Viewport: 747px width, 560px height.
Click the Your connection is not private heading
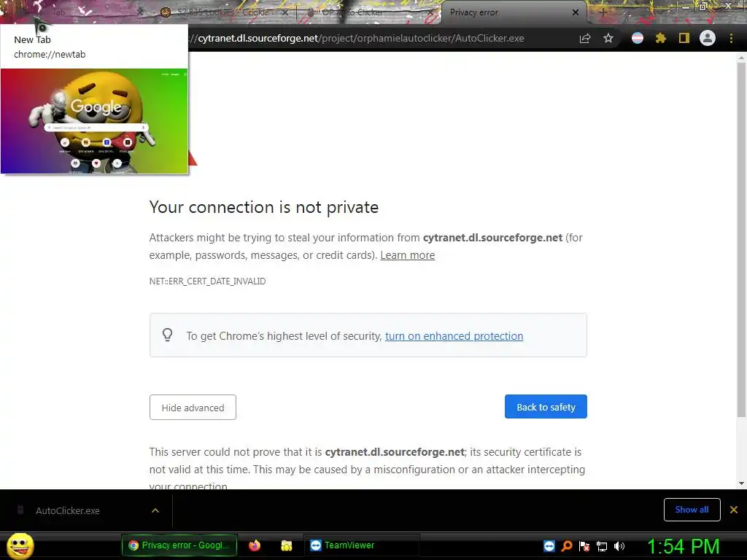pos(264,207)
